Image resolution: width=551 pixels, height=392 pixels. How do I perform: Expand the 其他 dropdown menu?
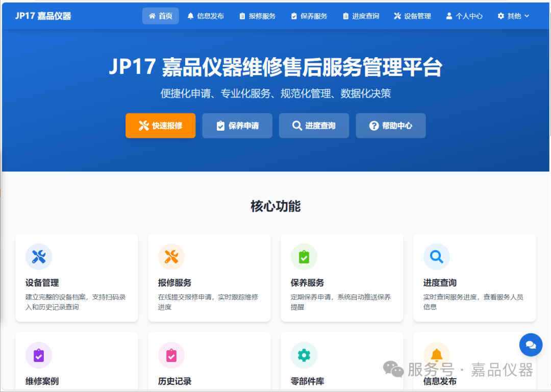click(x=513, y=16)
